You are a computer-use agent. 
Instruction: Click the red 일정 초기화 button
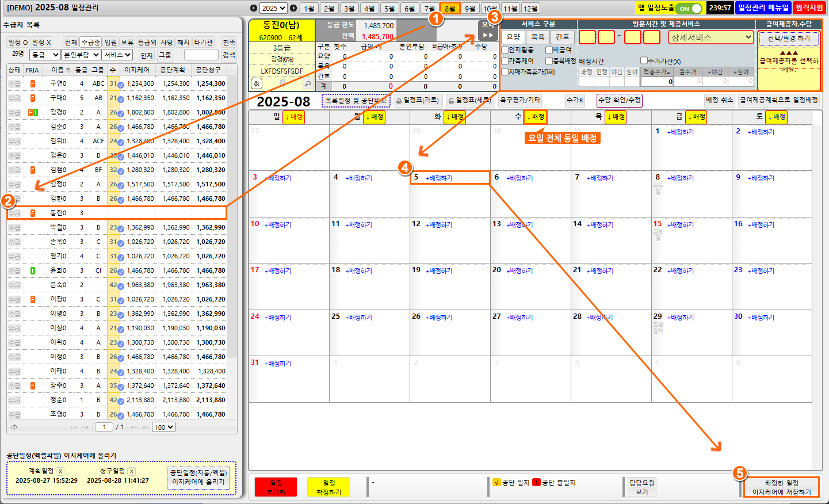point(276,487)
